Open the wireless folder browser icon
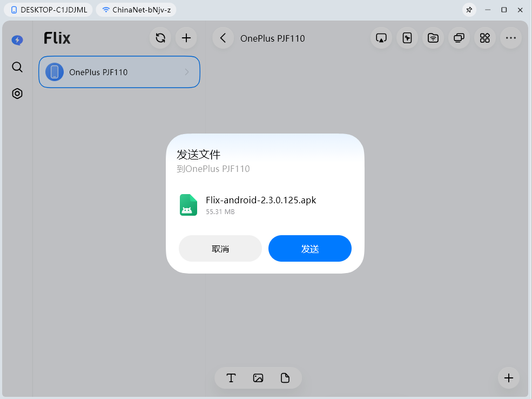Image resolution: width=532 pixels, height=399 pixels. tap(433, 38)
